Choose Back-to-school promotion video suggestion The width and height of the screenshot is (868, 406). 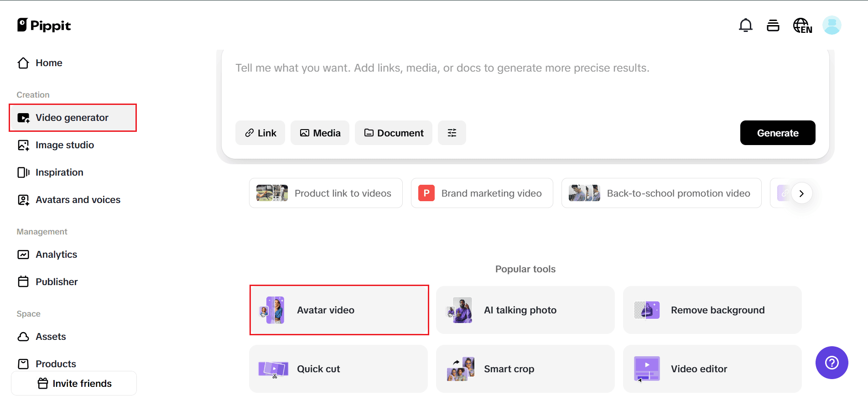(x=661, y=193)
